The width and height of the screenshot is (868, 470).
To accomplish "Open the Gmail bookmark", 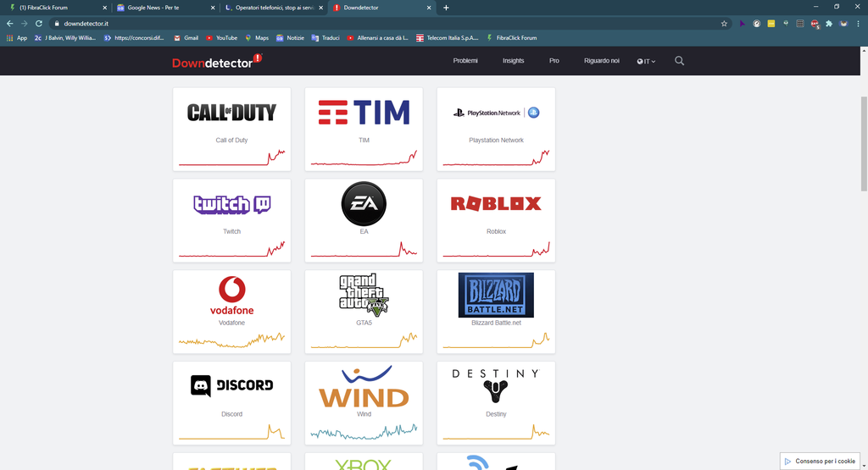I will [186, 38].
